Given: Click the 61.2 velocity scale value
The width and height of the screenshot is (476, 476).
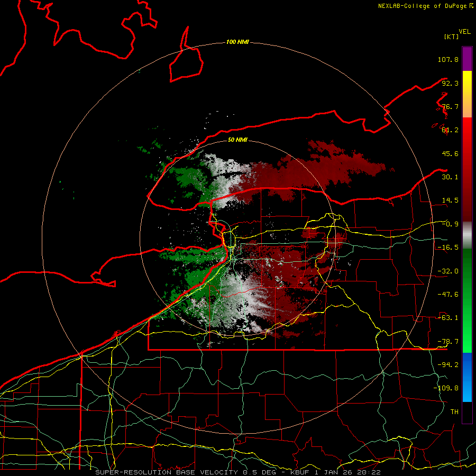Looking at the screenshot, I should (x=450, y=130).
